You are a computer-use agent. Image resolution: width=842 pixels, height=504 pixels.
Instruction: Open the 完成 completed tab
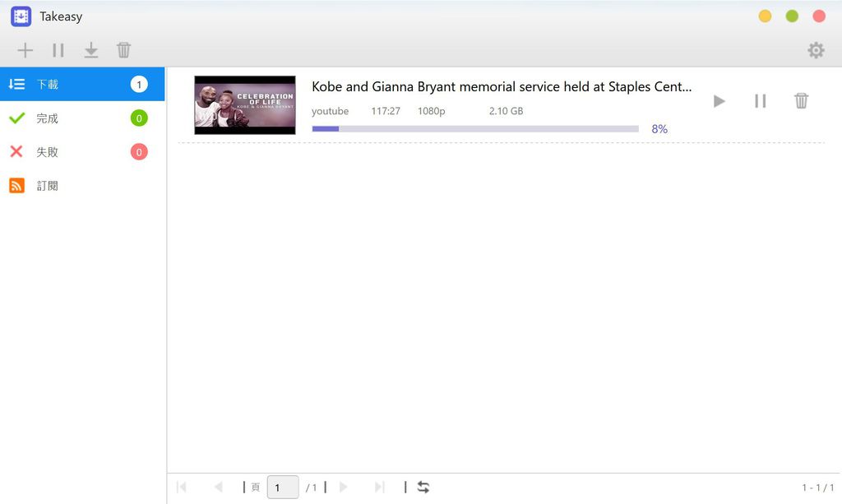(x=82, y=118)
